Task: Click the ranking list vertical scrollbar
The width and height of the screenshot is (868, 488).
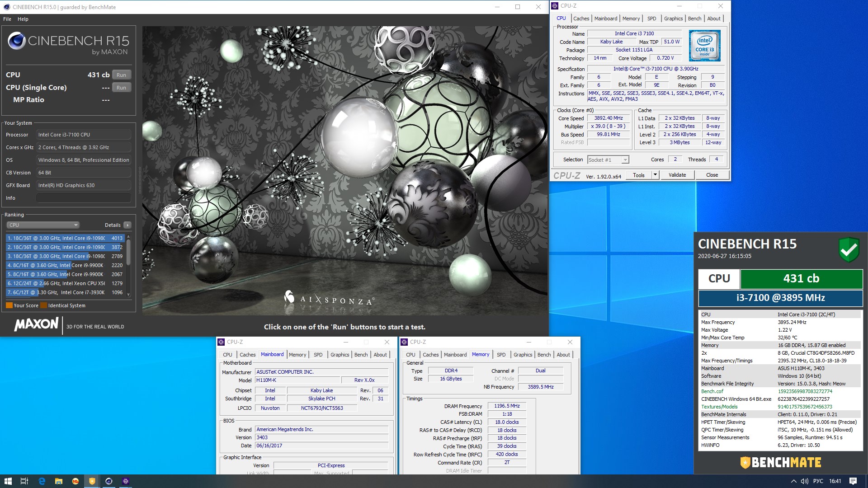Action: tap(128, 265)
